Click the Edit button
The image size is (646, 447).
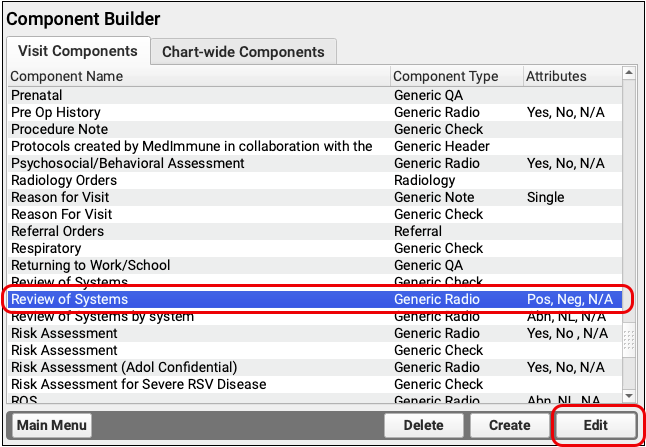click(596, 425)
